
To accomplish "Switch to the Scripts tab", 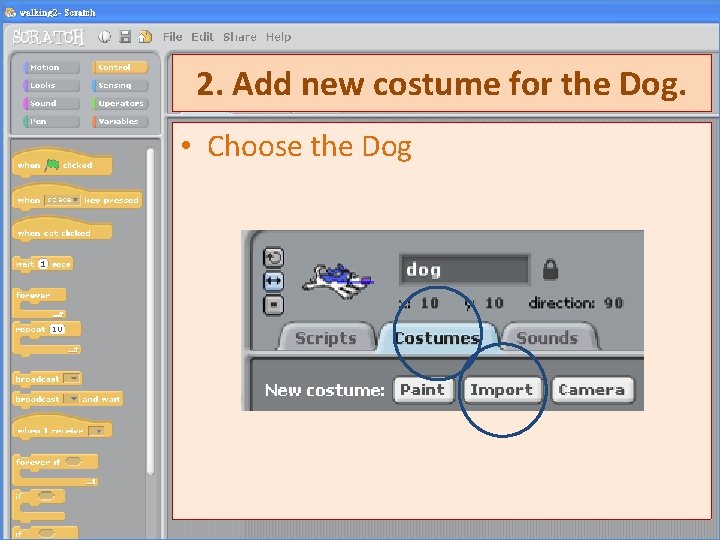I will pyautogui.click(x=326, y=338).
